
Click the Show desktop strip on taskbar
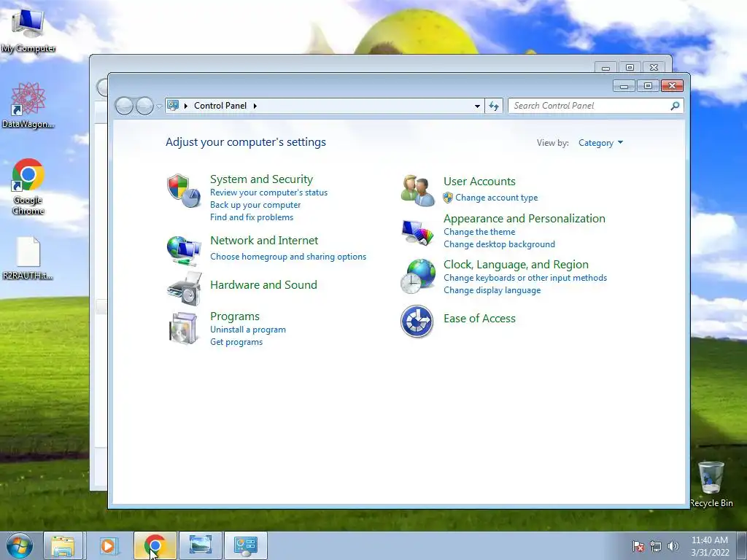pos(742,545)
